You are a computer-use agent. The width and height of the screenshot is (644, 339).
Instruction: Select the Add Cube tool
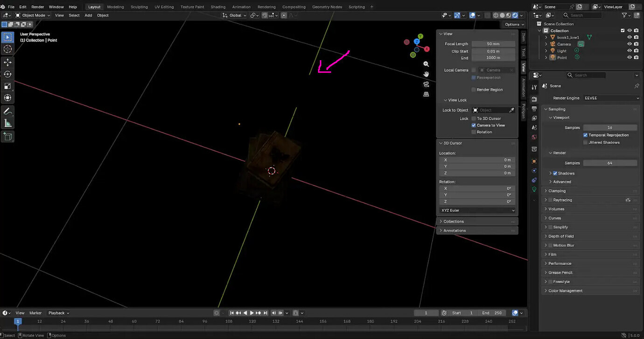click(x=8, y=136)
